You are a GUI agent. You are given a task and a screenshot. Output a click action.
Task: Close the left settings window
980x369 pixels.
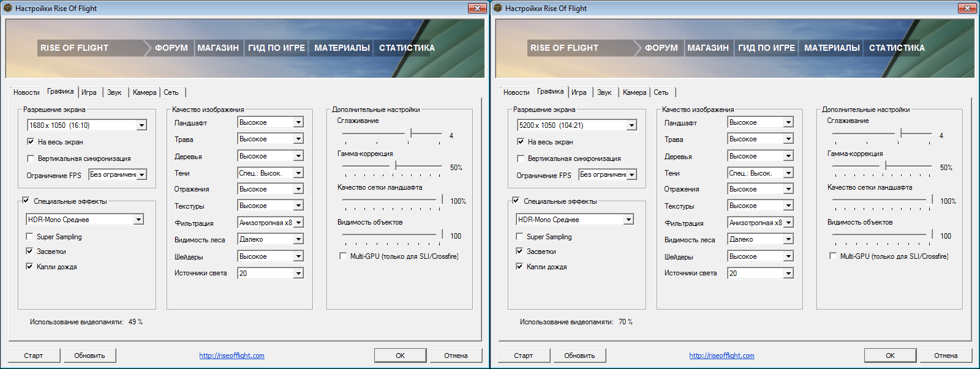click(x=477, y=8)
